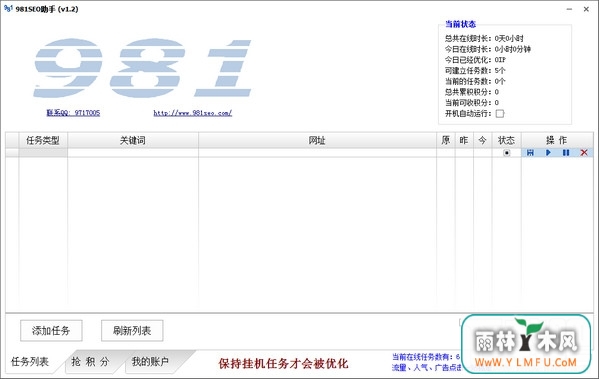Switch to the 任务列表 tab
Viewport: 599px width, 379px height.
click(x=30, y=361)
